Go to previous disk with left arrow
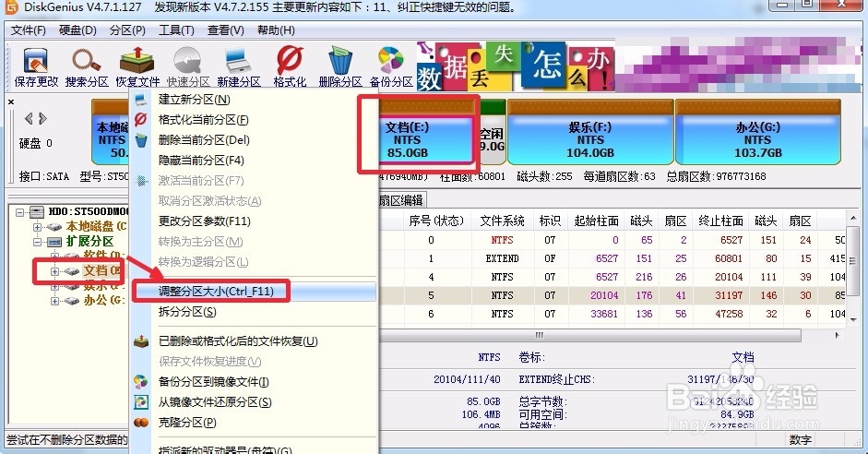The height and width of the screenshot is (454, 868). coord(29,118)
